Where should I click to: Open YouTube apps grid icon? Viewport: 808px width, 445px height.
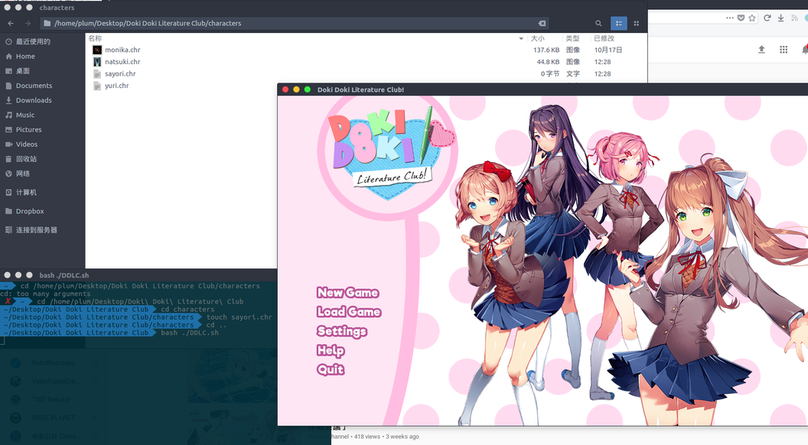point(783,49)
